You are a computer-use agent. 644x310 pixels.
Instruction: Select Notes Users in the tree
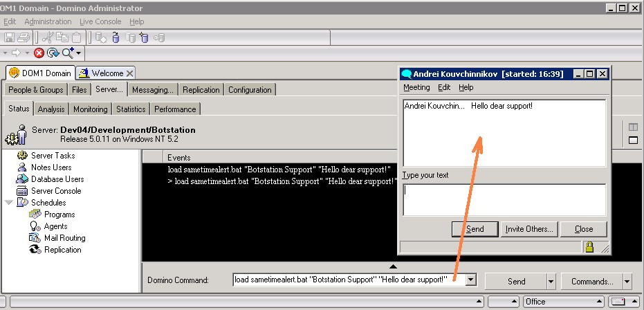(x=51, y=167)
